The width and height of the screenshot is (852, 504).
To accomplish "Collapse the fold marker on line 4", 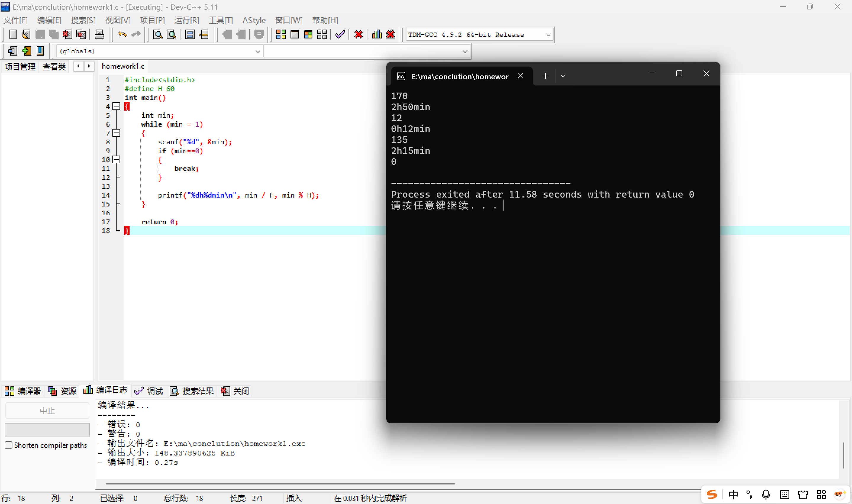I will pyautogui.click(x=117, y=106).
